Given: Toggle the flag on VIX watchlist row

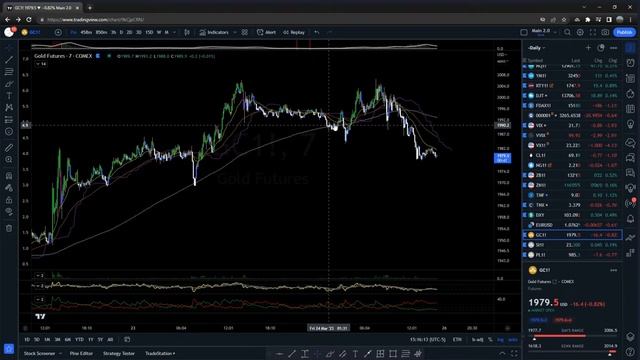Looking at the screenshot, I should tap(524, 125).
